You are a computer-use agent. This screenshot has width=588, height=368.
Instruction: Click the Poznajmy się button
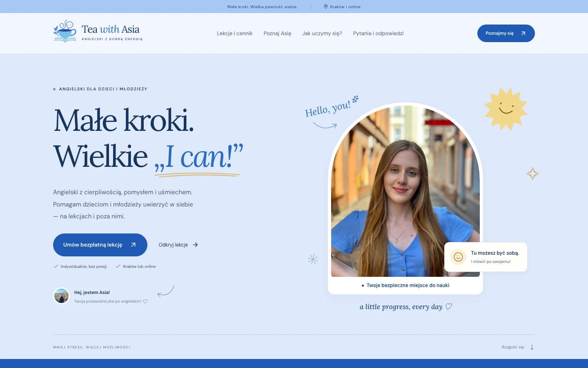tap(506, 33)
